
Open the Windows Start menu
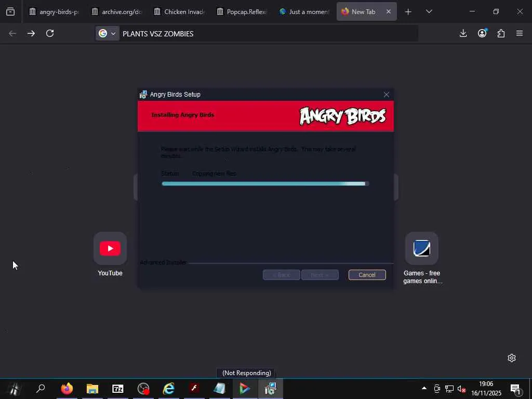[x=14, y=389]
